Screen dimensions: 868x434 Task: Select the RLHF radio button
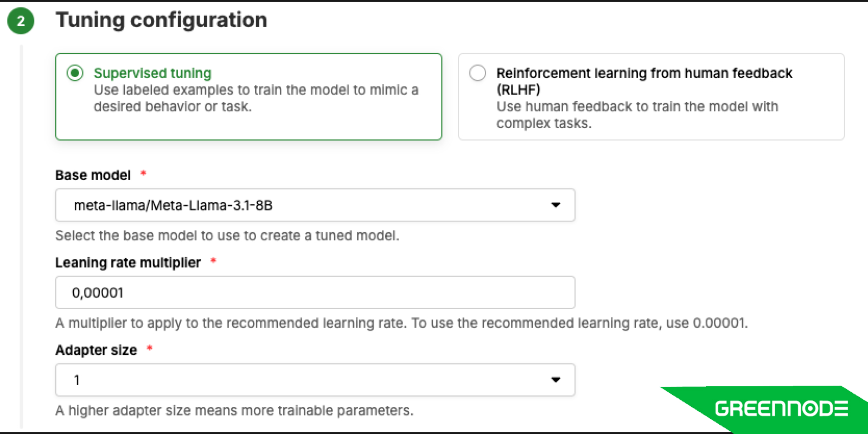click(478, 73)
